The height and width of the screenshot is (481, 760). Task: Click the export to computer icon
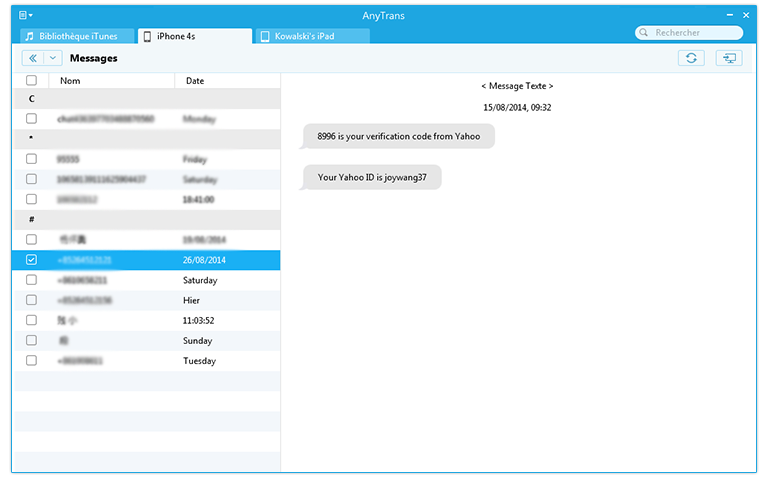[x=729, y=58]
